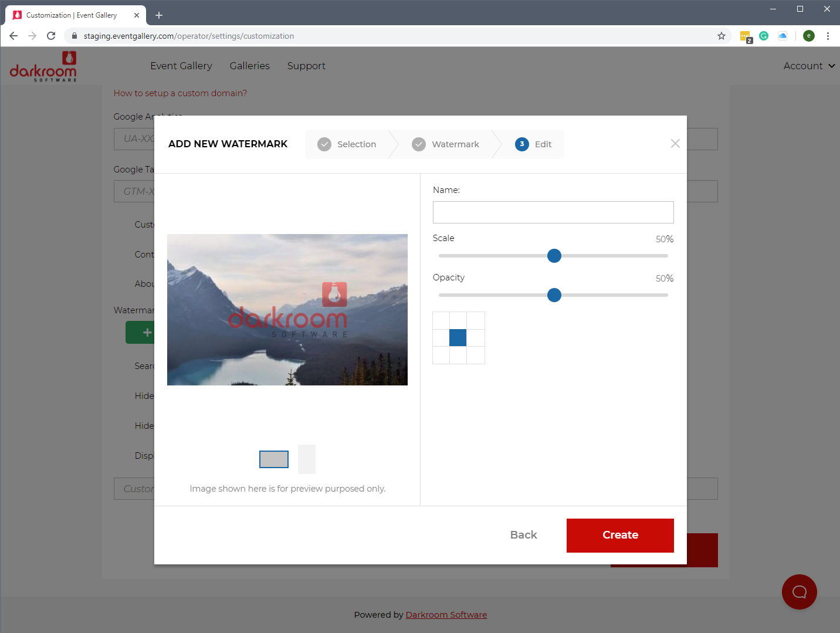Go forward in browser history
The image size is (840, 633).
tap(32, 36)
